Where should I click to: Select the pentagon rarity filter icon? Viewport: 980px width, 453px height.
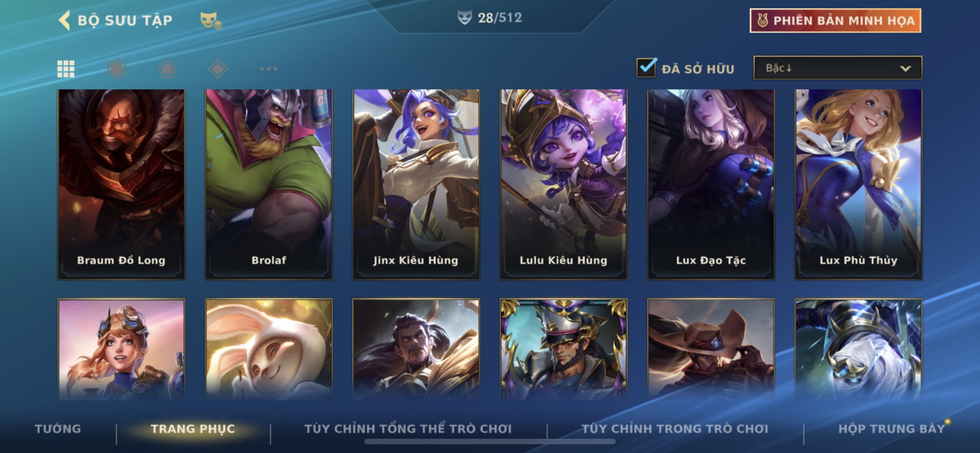point(167,69)
